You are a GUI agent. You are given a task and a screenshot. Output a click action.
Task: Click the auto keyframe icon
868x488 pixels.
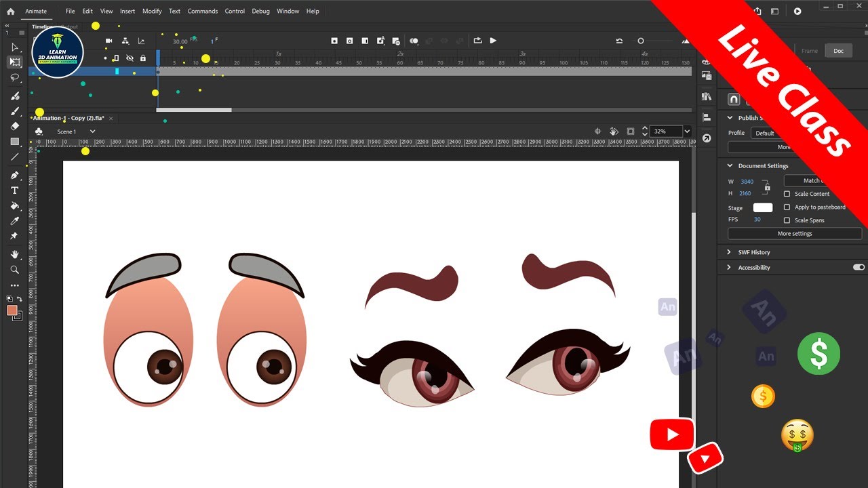point(380,41)
